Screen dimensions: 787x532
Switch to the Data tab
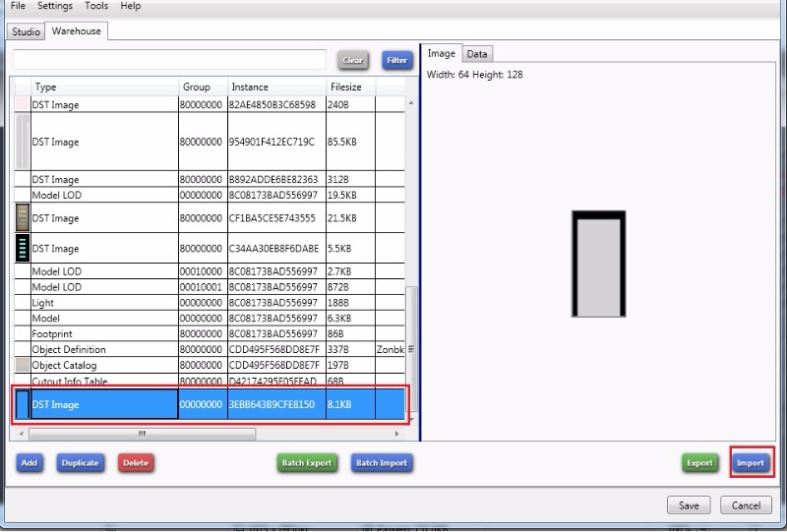(x=477, y=54)
